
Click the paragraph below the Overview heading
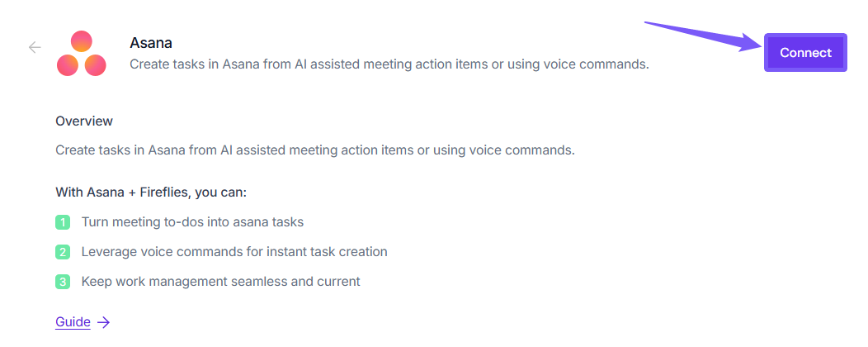pyautogui.click(x=314, y=150)
